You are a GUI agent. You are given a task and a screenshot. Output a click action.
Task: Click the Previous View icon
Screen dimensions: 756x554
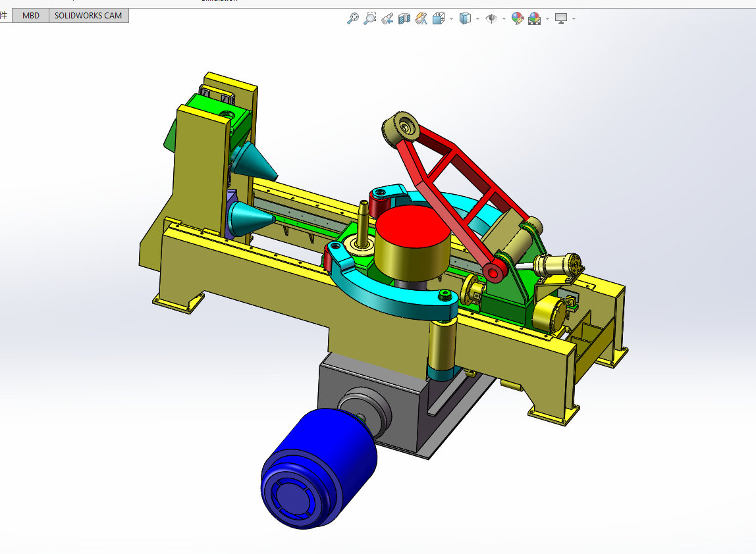click(x=387, y=19)
